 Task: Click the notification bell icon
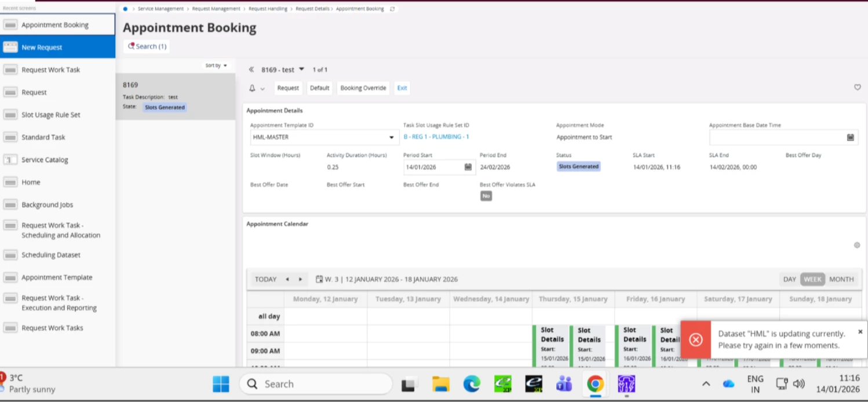point(252,88)
